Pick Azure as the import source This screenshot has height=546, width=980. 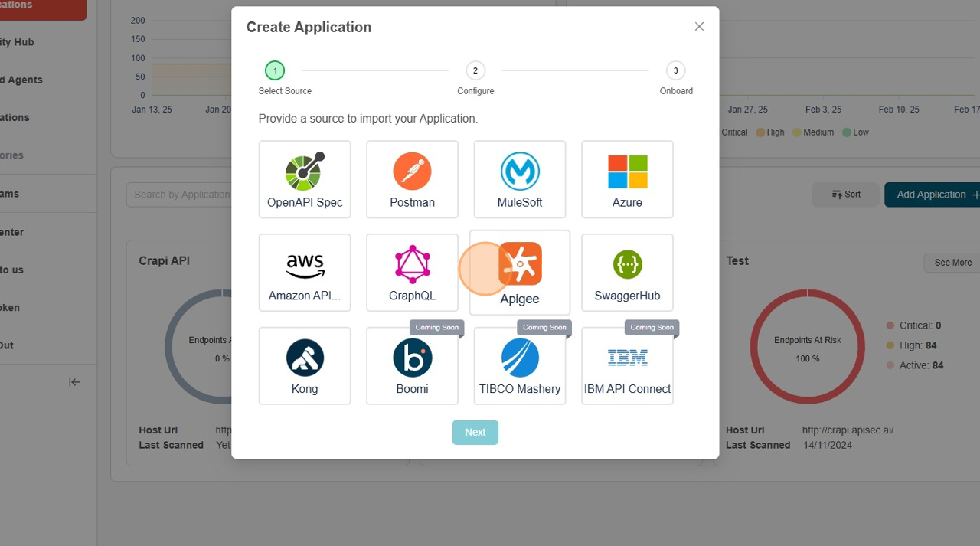tap(626, 179)
